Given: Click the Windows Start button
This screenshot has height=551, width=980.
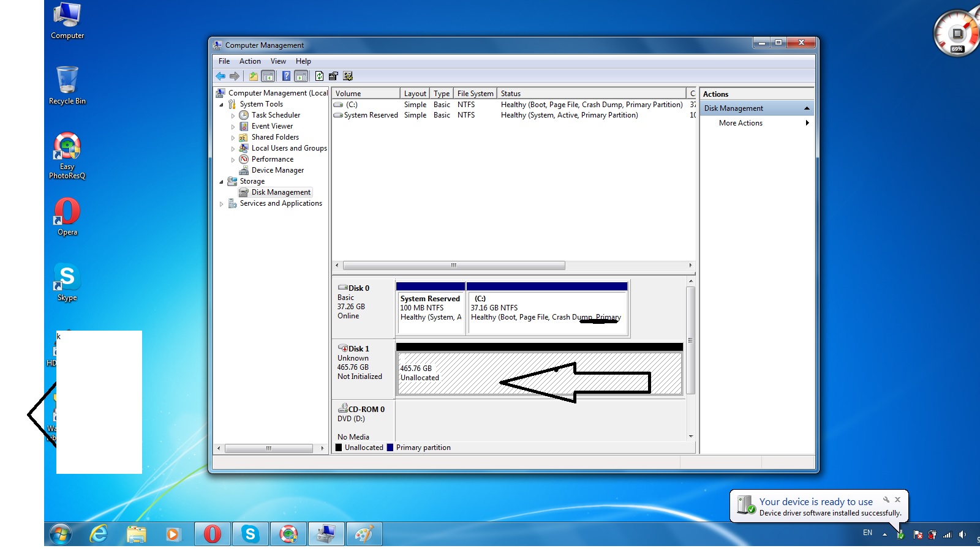Looking at the screenshot, I should [x=60, y=534].
